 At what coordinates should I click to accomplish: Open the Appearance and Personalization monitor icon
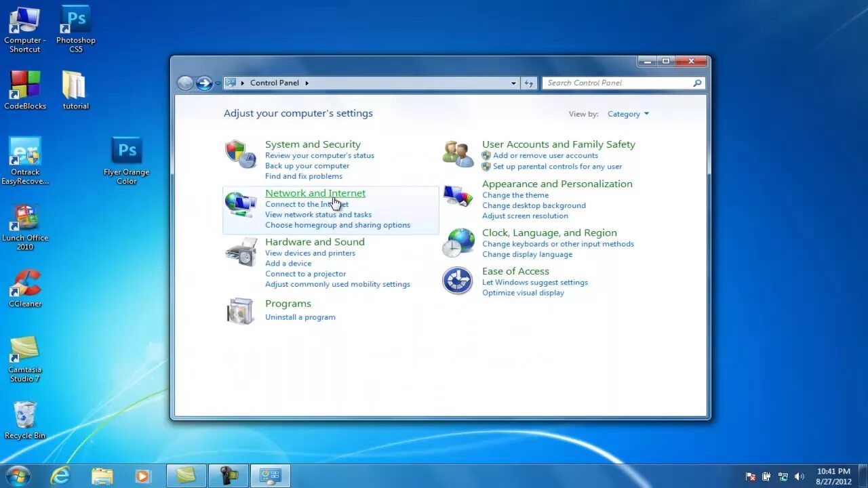[x=458, y=197]
